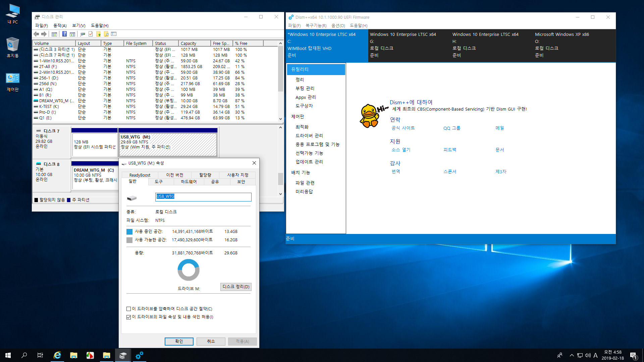The image size is (644, 362).
Task: Select the Windows XP x86 O: image tile
Action: pyautogui.click(x=574, y=46)
